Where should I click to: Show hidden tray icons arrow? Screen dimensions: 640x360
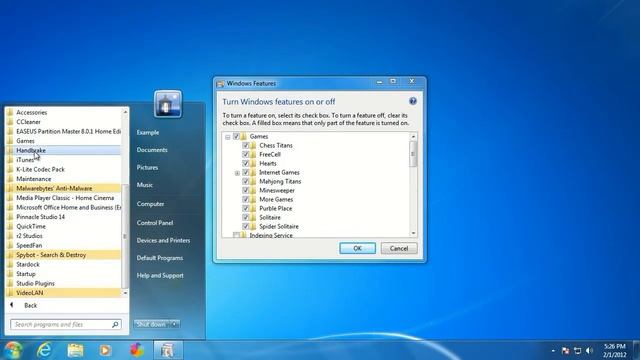tap(553, 351)
